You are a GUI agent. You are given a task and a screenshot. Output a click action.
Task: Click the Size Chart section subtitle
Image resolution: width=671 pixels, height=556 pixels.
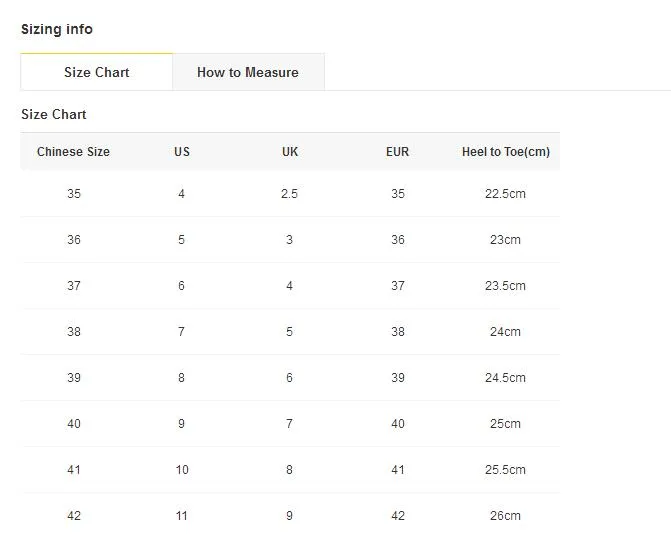pos(54,114)
